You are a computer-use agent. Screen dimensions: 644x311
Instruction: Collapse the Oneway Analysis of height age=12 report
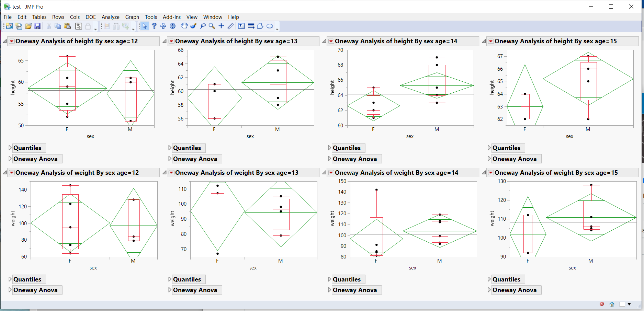(x=5, y=41)
